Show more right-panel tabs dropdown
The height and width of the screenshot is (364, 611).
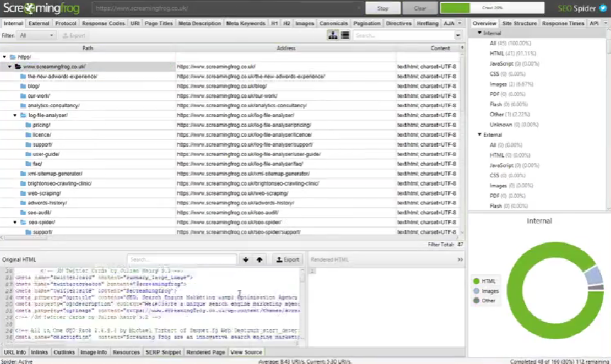[x=605, y=23]
